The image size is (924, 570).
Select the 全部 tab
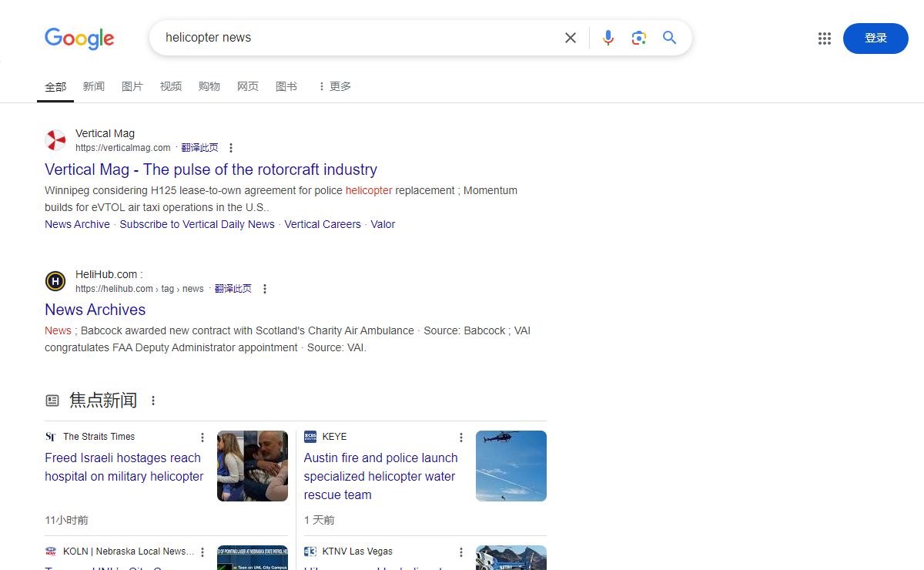pyautogui.click(x=55, y=86)
